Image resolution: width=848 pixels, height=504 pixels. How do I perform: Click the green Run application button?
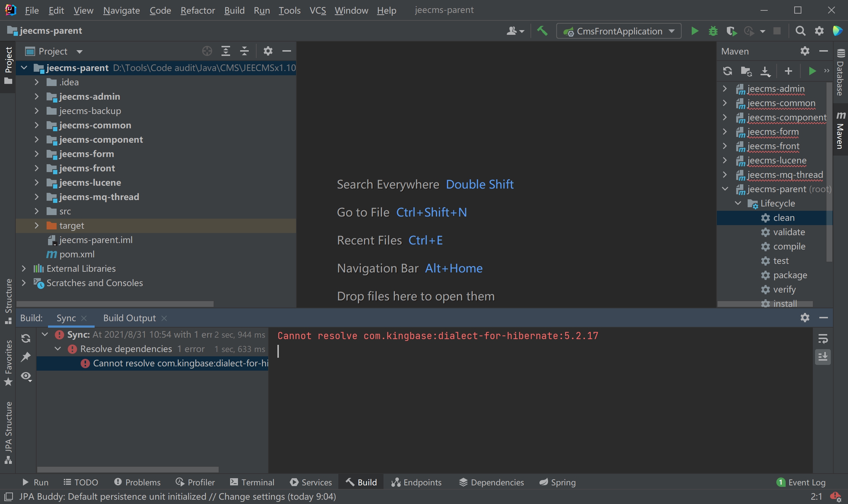click(x=694, y=31)
